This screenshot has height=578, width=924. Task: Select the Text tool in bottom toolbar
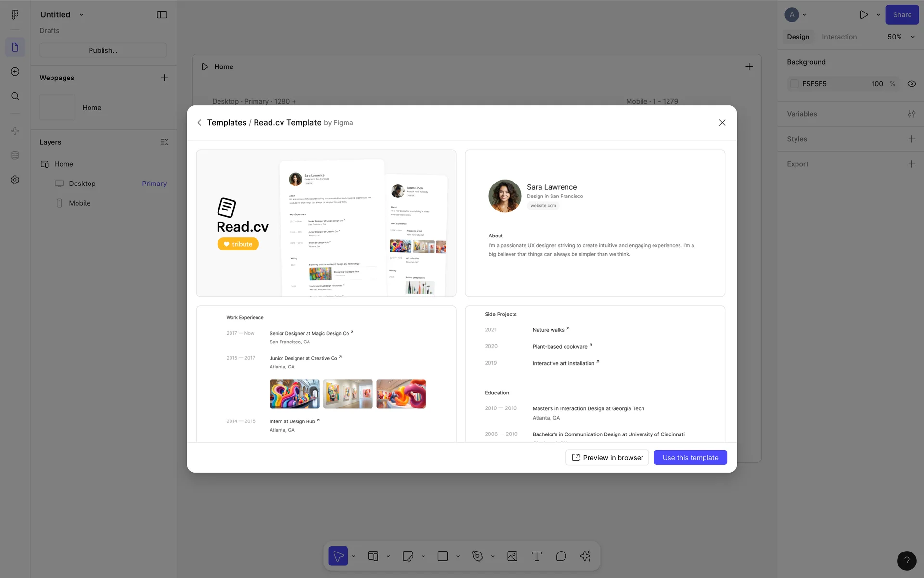click(537, 556)
